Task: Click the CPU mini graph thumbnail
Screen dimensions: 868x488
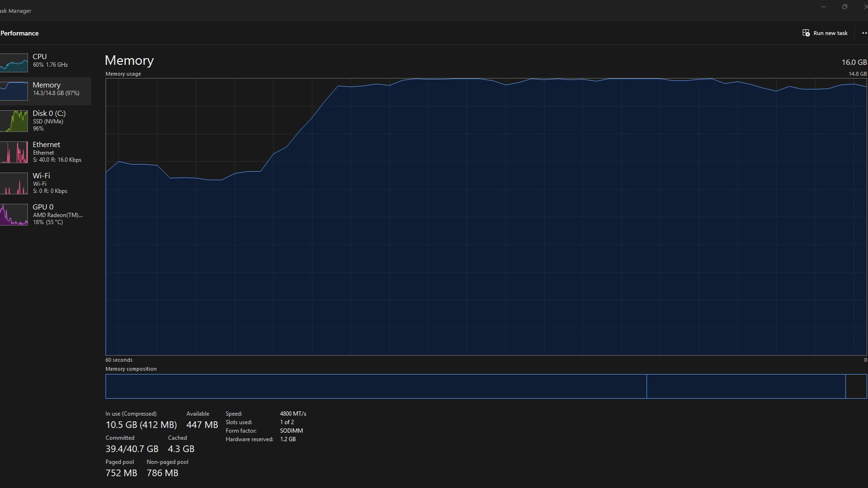Action: (14, 62)
